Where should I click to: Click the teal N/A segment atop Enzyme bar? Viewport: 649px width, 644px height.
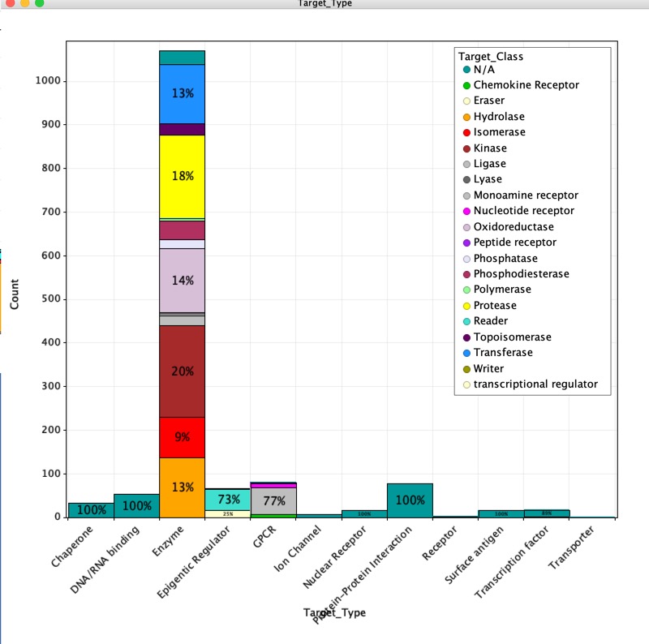(182, 58)
